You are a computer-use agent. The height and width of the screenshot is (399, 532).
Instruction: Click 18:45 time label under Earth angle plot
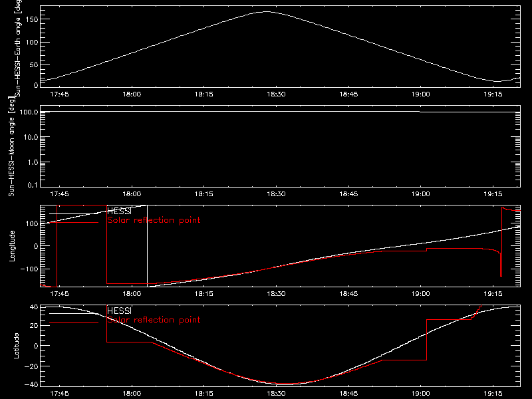point(348,94)
